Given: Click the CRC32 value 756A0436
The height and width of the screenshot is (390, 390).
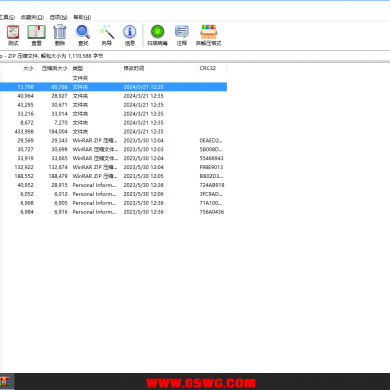Looking at the screenshot, I should [212, 212].
